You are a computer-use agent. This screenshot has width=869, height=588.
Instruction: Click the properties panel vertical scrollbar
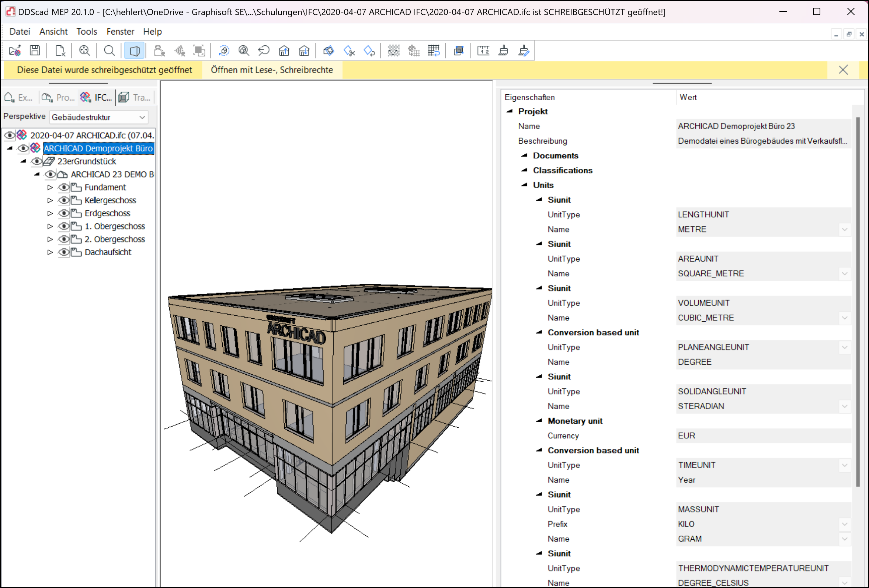[x=858, y=302]
